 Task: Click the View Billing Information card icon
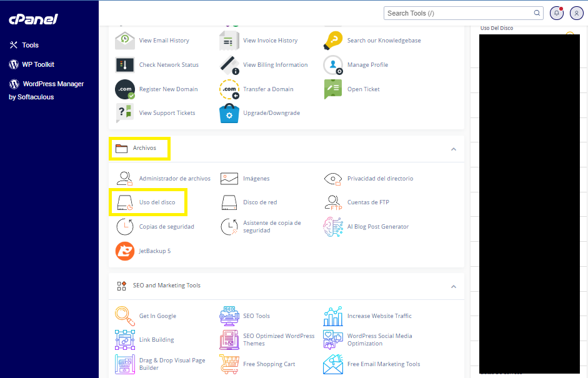[x=229, y=65]
